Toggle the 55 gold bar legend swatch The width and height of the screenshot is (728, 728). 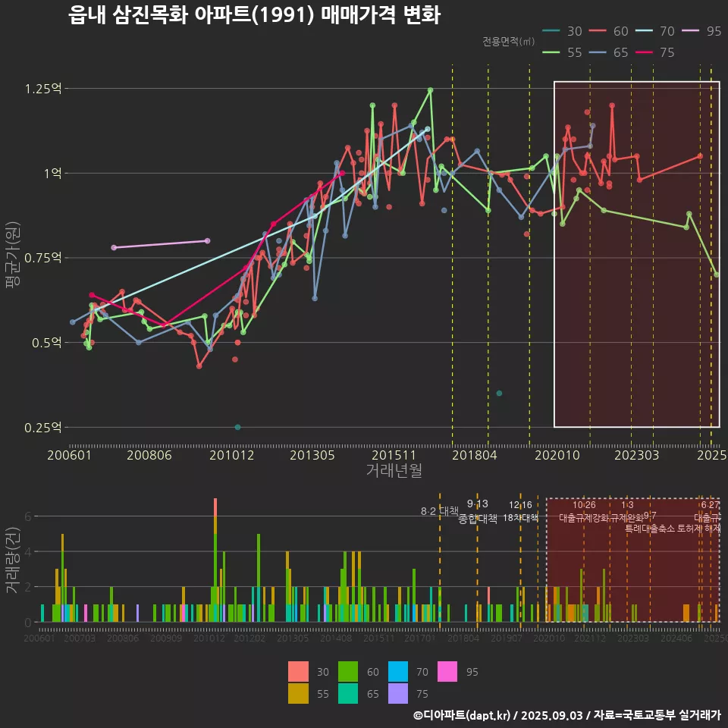[299, 693]
